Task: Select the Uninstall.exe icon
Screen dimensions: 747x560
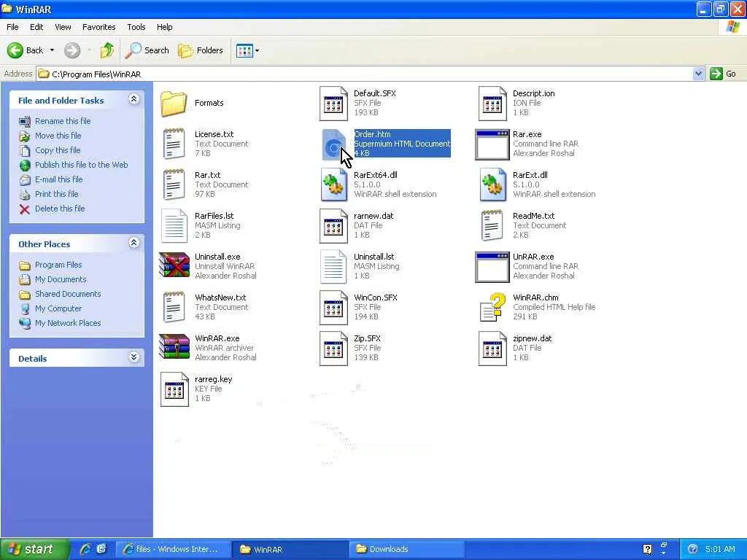Action: pyautogui.click(x=174, y=265)
